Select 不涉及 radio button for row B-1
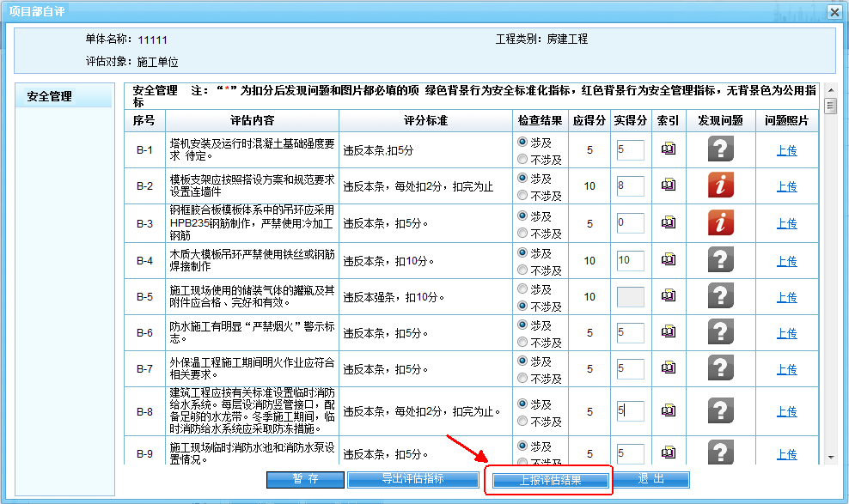 tap(522, 159)
